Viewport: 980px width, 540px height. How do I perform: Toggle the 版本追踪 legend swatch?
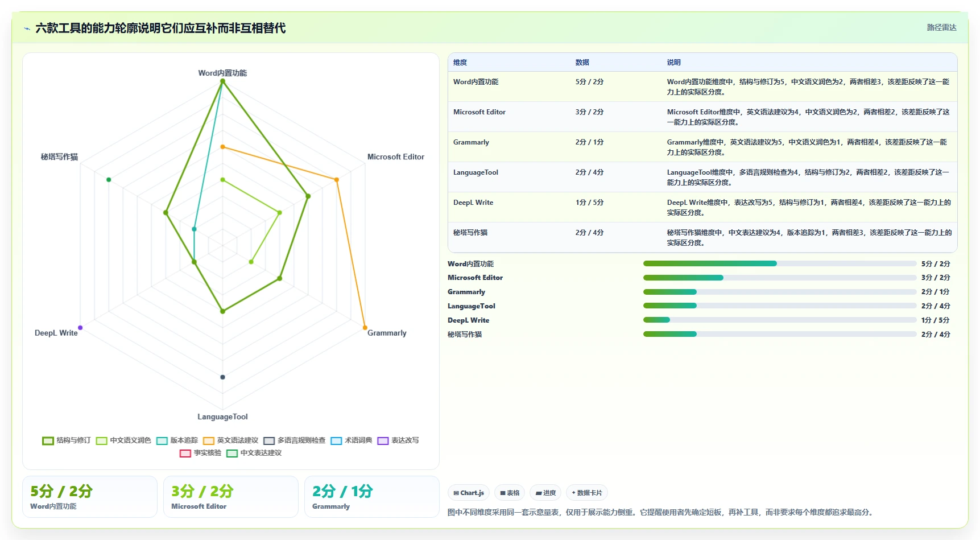pyautogui.click(x=162, y=440)
